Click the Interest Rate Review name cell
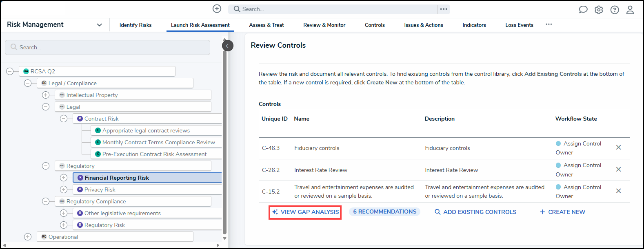Image resolution: width=644 pixels, height=249 pixels. (x=321, y=170)
